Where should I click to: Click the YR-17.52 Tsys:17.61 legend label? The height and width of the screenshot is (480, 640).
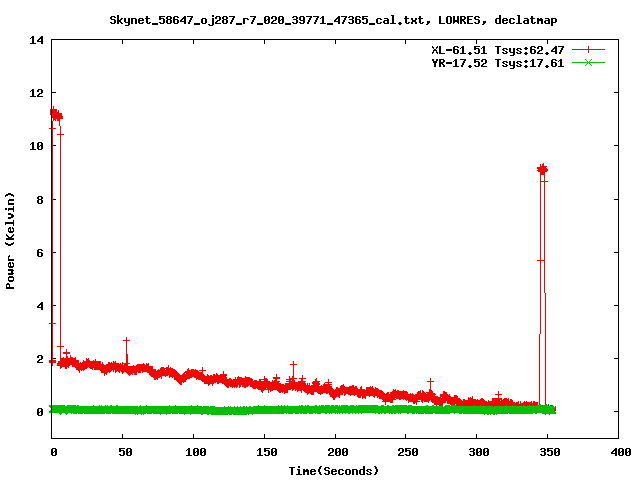[498, 63]
